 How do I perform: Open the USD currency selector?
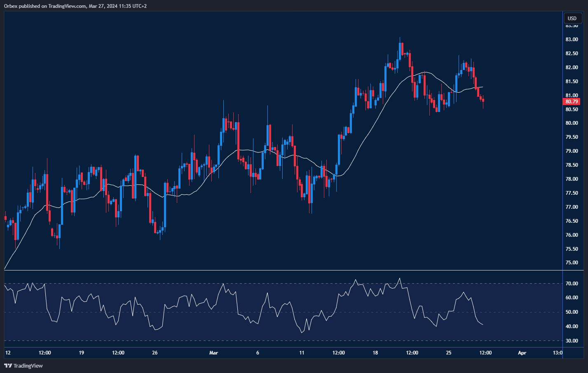(572, 18)
